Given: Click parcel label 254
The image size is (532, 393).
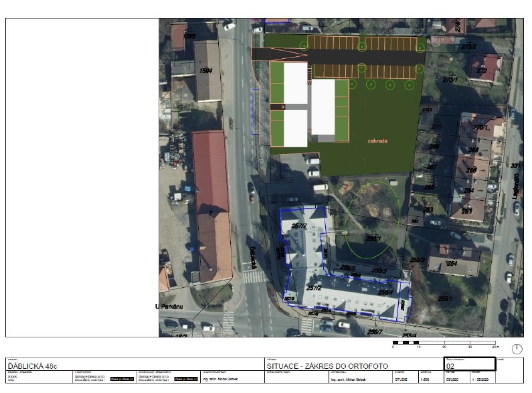Looking at the screenshot, I should tap(452, 263).
